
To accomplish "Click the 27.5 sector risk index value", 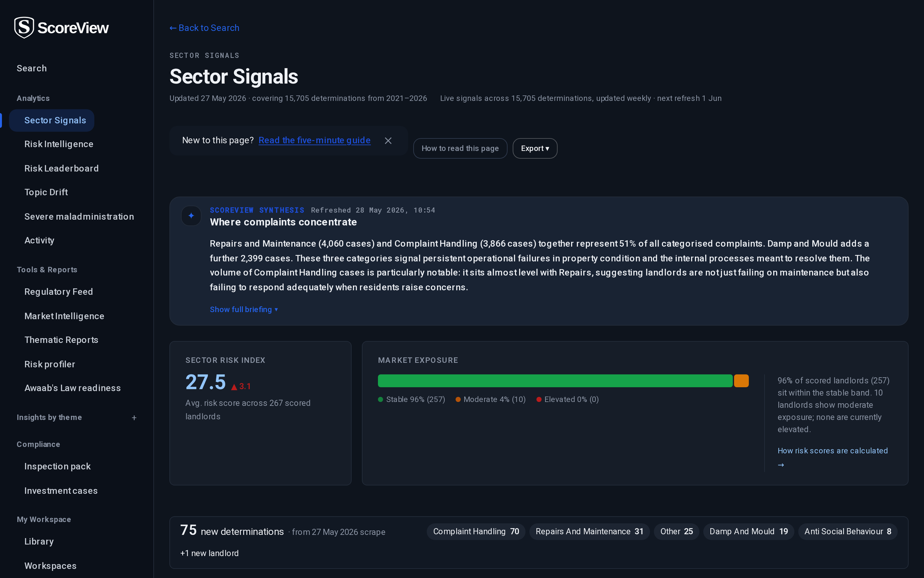I will [205, 382].
